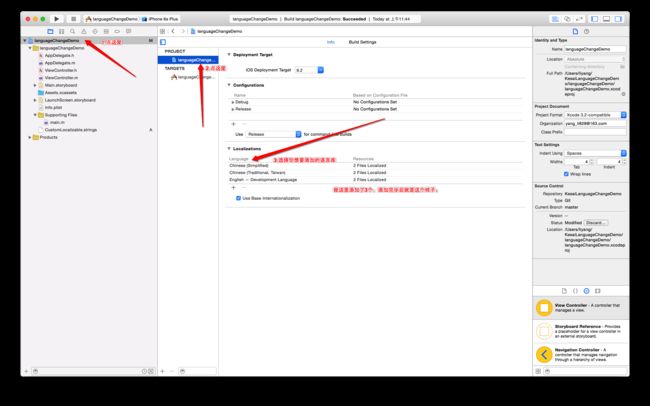Open the Media library icon
Screen dimensions: 650x406
click(598, 291)
